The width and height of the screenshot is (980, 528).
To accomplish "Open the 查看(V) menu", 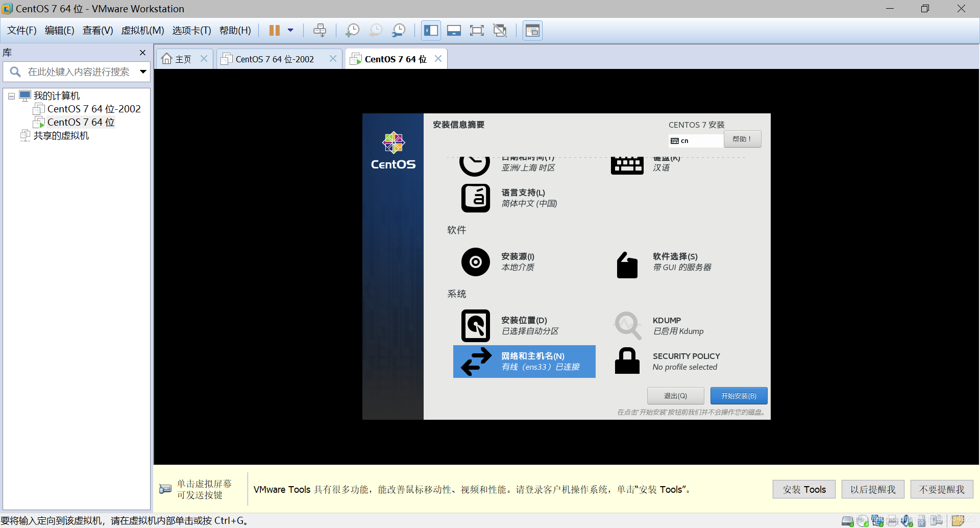I will click(x=98, y=31).
